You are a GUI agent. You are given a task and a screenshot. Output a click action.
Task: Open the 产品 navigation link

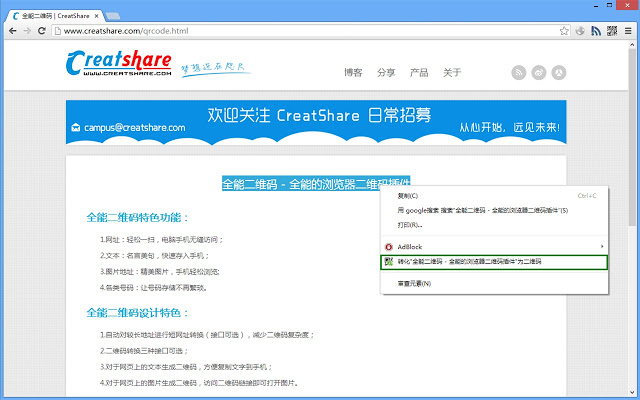[419, 73]
